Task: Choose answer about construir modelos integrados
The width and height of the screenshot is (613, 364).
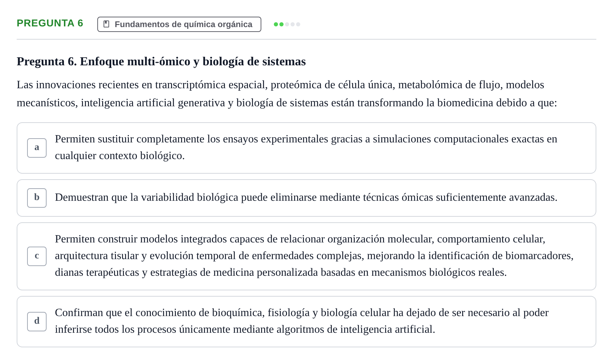Action: click(x=306, y=256)
